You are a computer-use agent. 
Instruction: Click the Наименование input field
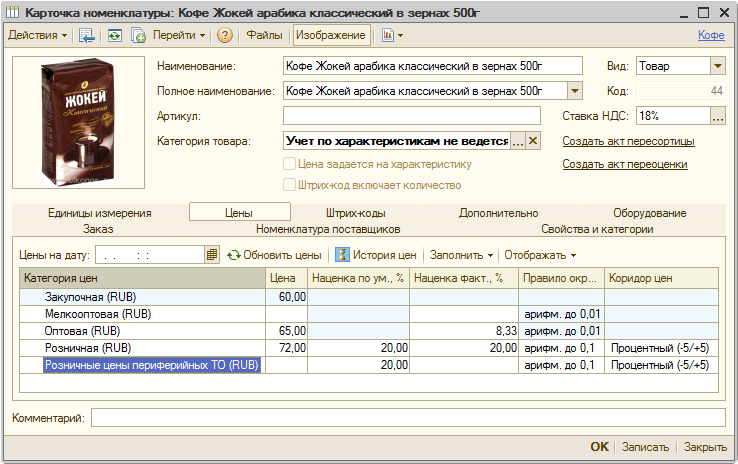tap(433, 66)
